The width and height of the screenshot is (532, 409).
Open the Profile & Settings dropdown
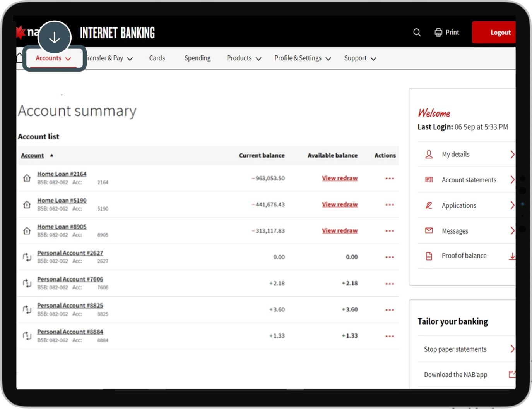click(303, 58)
